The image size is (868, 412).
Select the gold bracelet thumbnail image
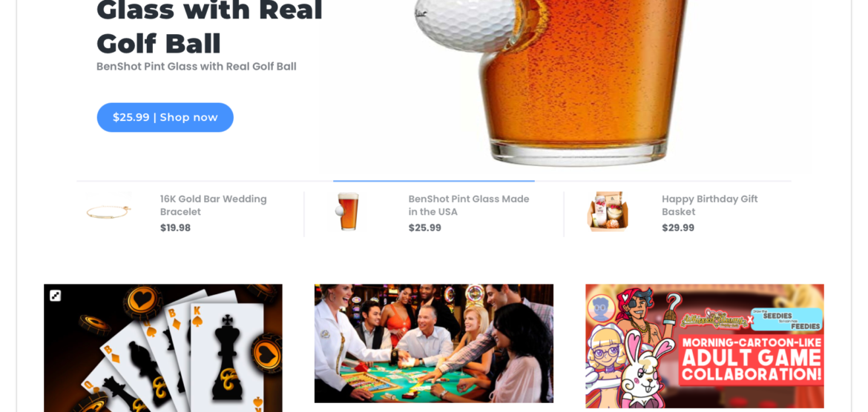[108, 213]
